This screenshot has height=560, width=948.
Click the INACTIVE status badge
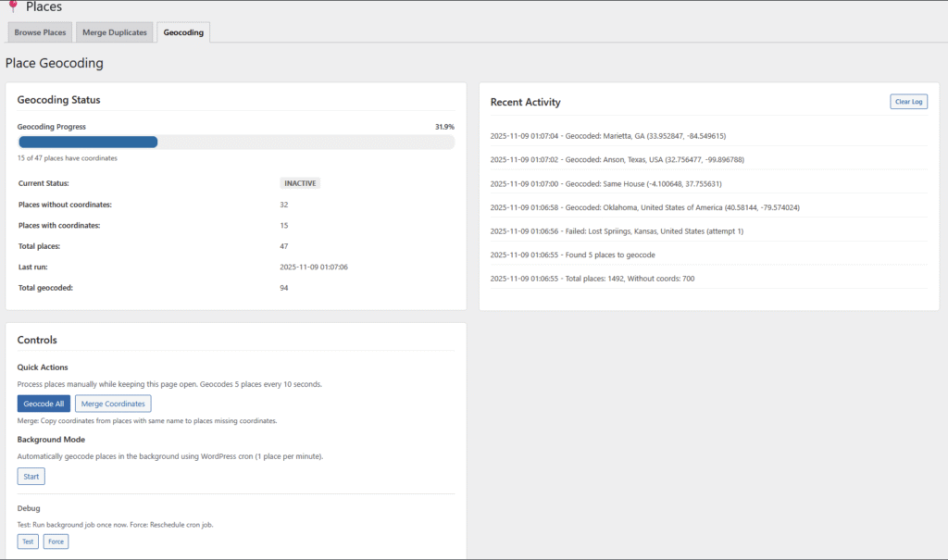pyautogui.click(x=300, y=183)
